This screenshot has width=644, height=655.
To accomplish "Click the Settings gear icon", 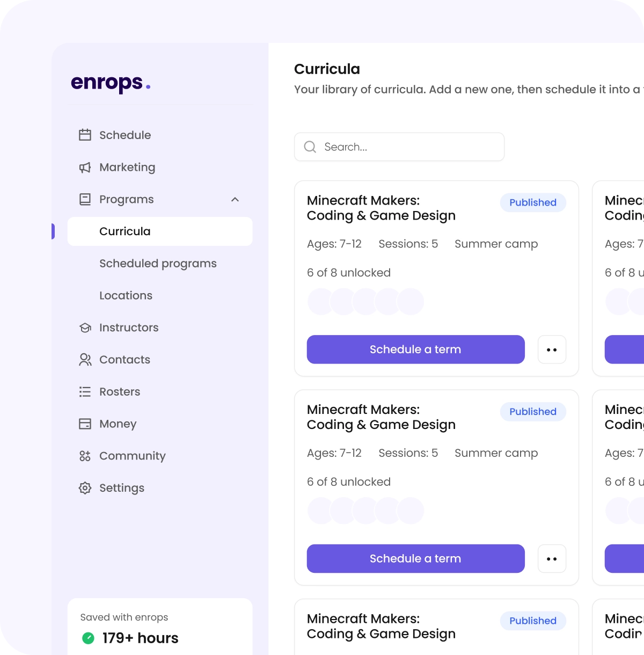I will 85,488.
